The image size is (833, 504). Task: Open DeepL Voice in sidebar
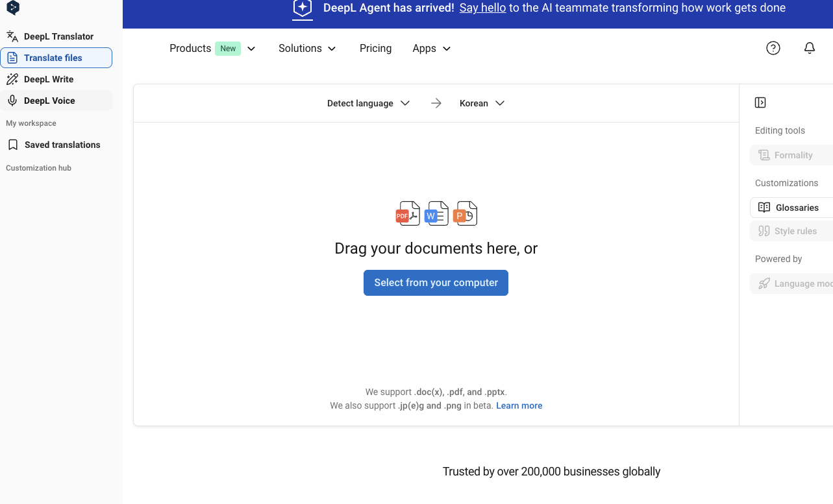click(56, 101)
